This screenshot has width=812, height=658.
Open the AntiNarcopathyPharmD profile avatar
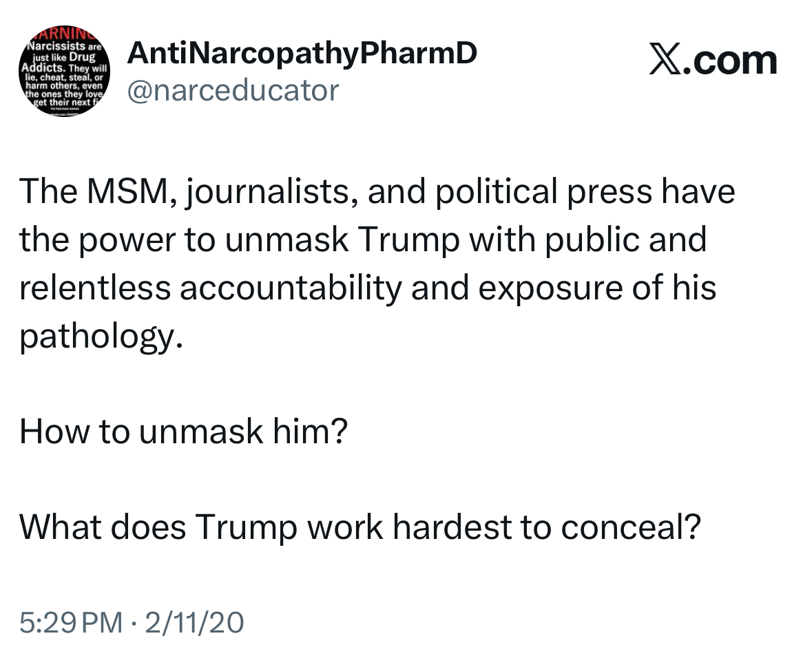tap(61, 72)
